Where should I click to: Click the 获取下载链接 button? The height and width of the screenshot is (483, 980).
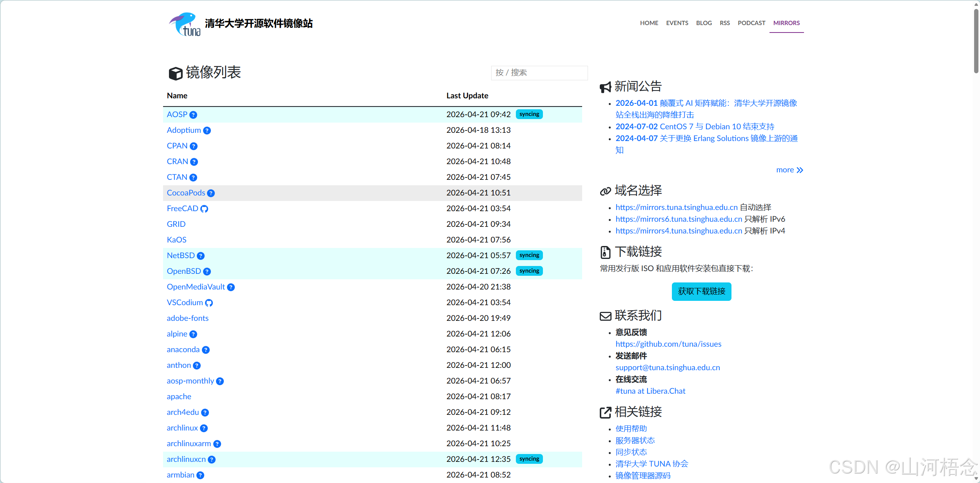[701, 291]
